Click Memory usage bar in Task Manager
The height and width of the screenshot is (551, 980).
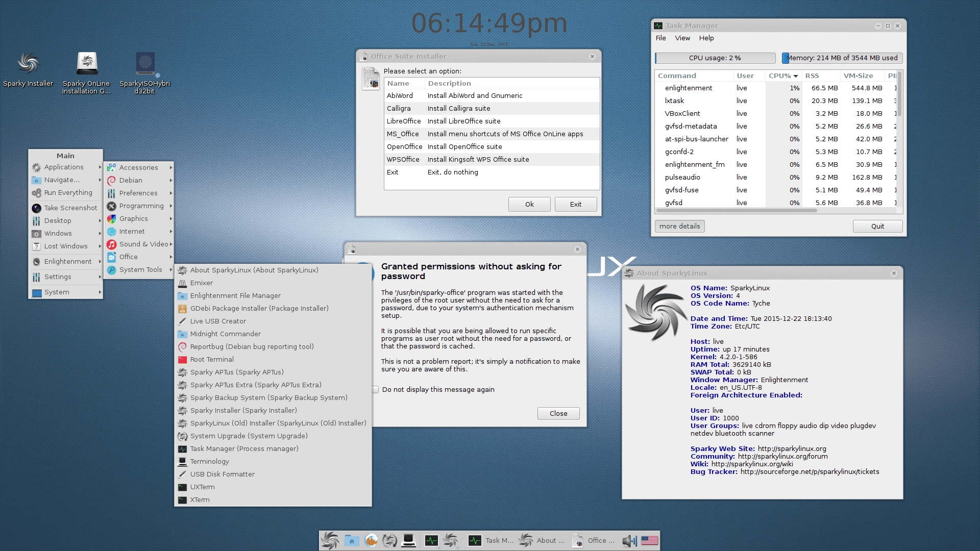point(842,58)
